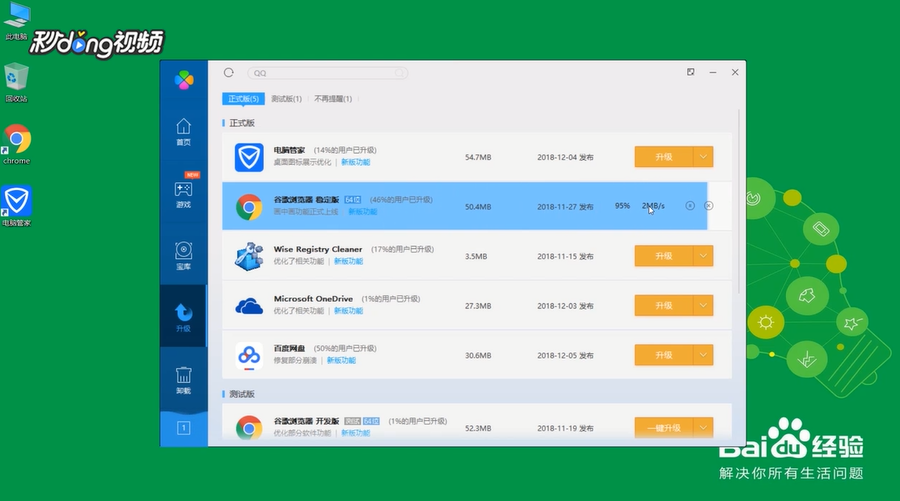Select the chrome desktop shortcut
900x501 pixels.
16,145
